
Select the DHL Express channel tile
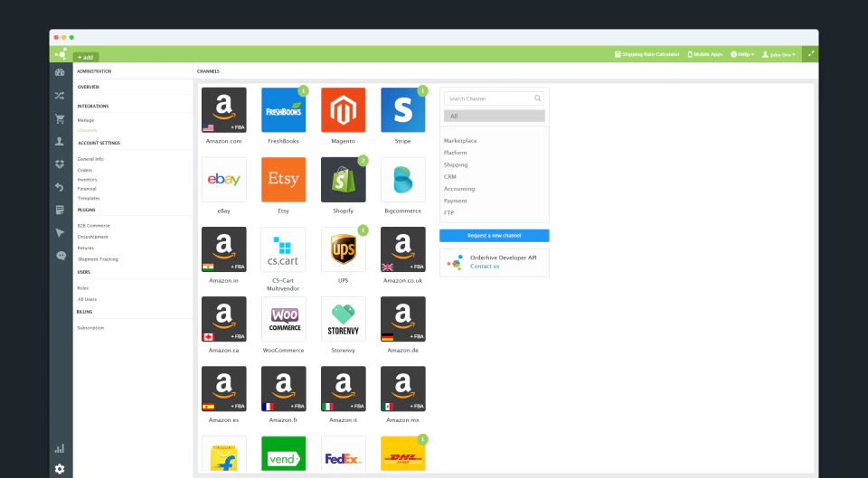403,454
